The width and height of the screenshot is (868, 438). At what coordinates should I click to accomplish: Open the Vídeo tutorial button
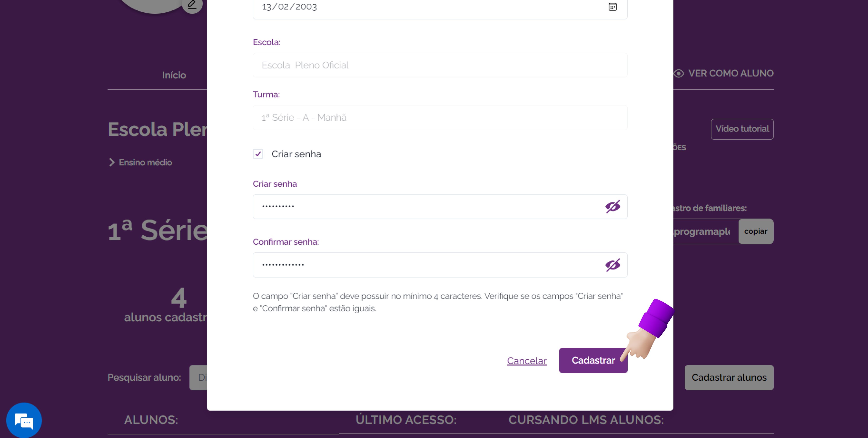pyautogui.click(x=742, y=129)
